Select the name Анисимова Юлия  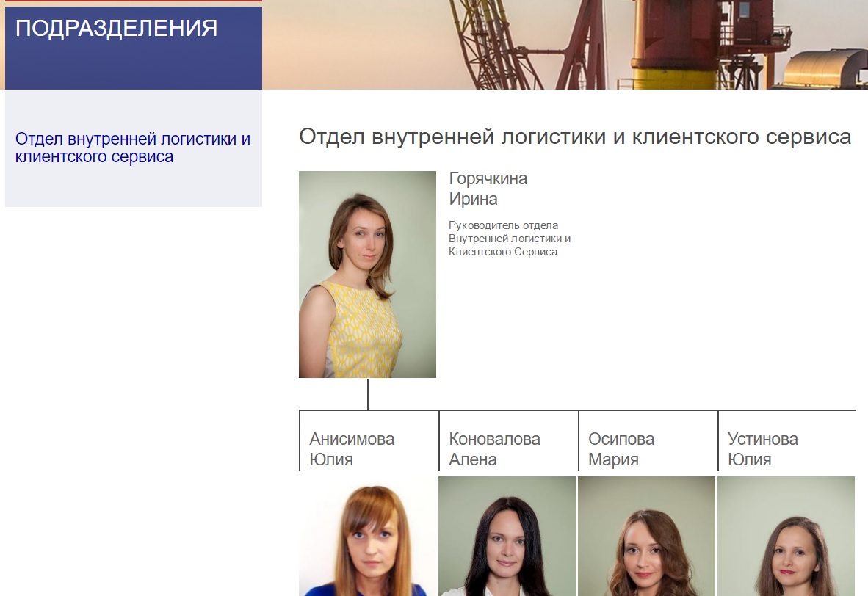(x=352, y=448)
